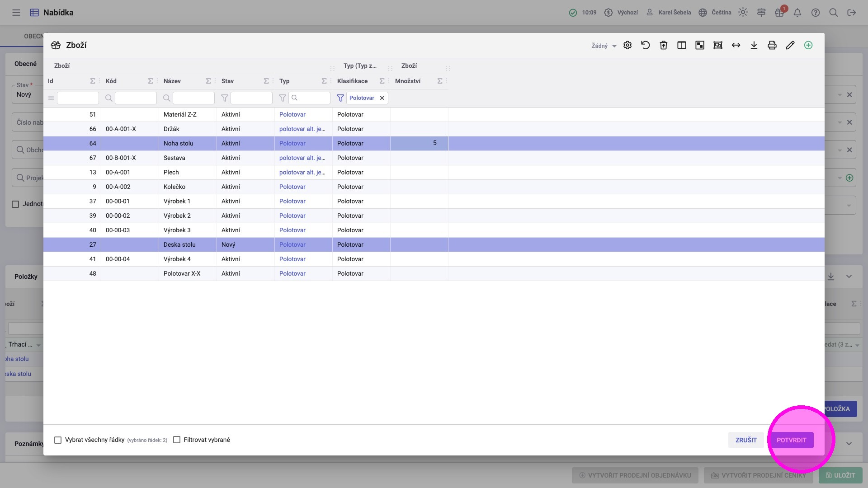Toggle the split columns view icon
This screenshot has width=868, height=488.
tap(682, 45)
